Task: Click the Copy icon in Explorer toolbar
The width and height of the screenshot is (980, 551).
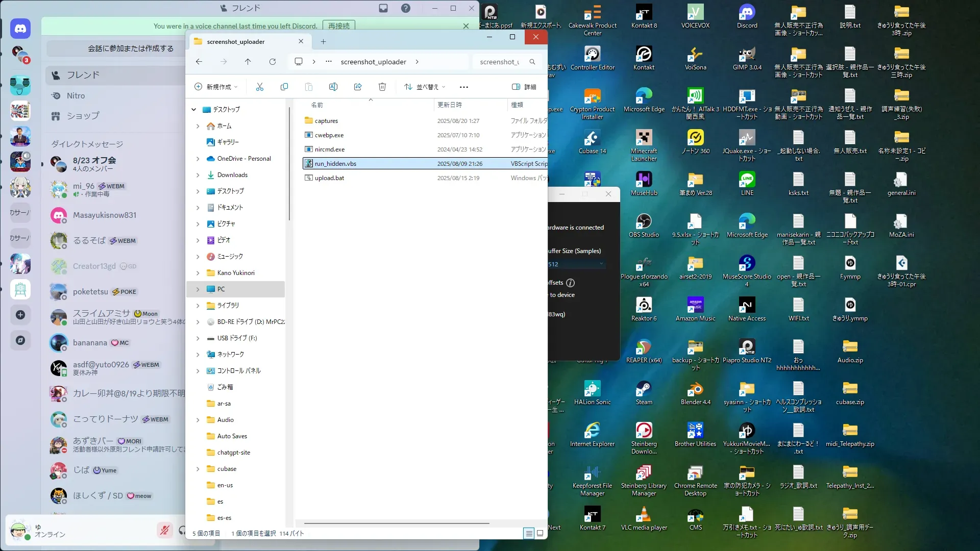Action: coord(284,87)
